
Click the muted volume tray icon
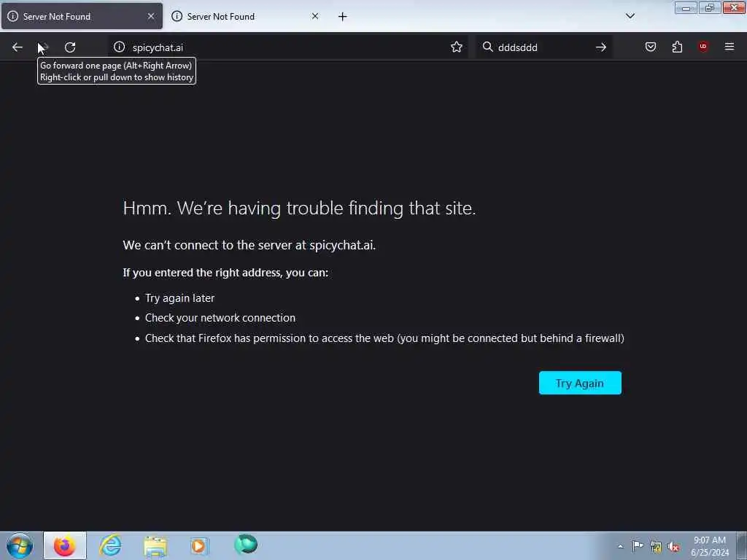(x=673, y=547)
